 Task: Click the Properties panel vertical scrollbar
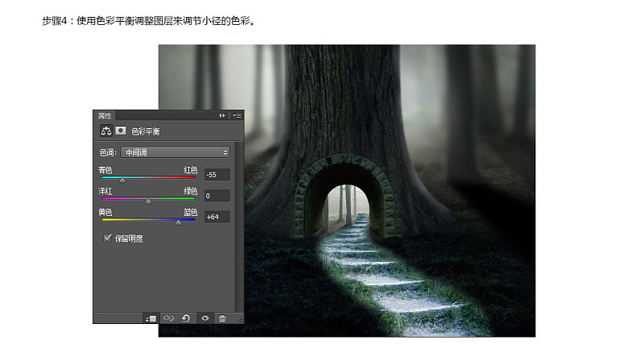(x=237, y=226)
